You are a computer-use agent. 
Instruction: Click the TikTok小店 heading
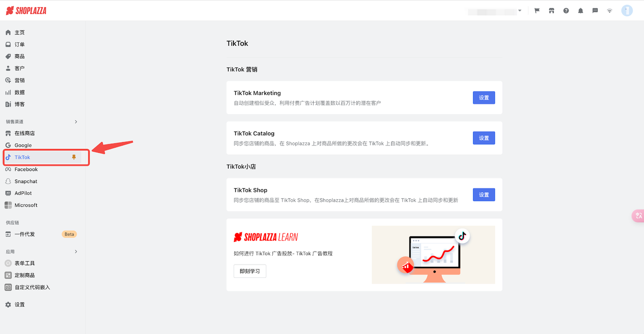point(242,166)
